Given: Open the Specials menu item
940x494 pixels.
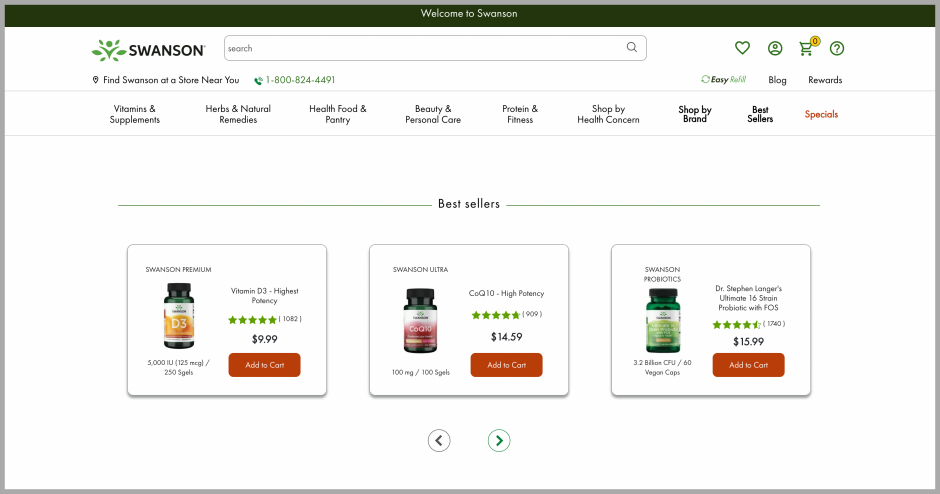Looking at the screenshot, I should point(821,114).
